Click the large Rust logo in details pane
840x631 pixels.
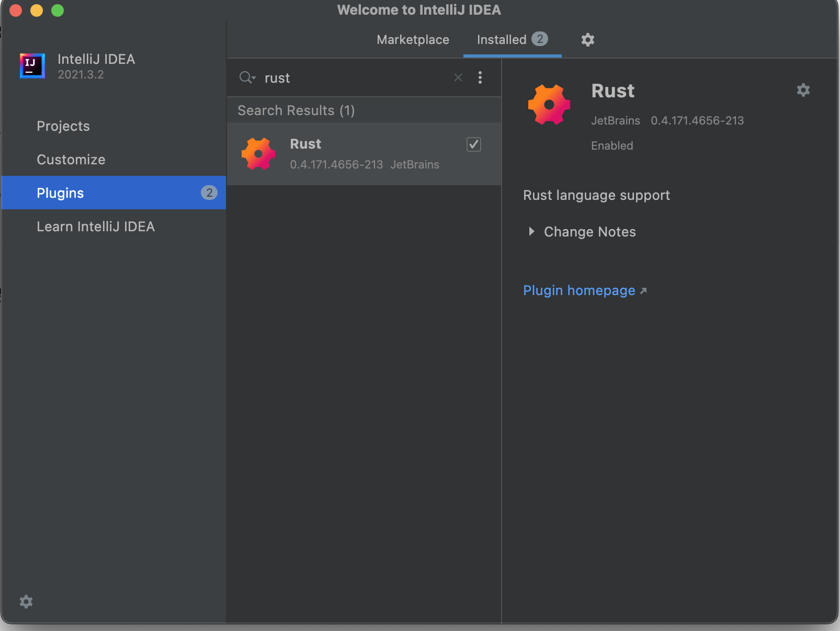click(549, 105)
